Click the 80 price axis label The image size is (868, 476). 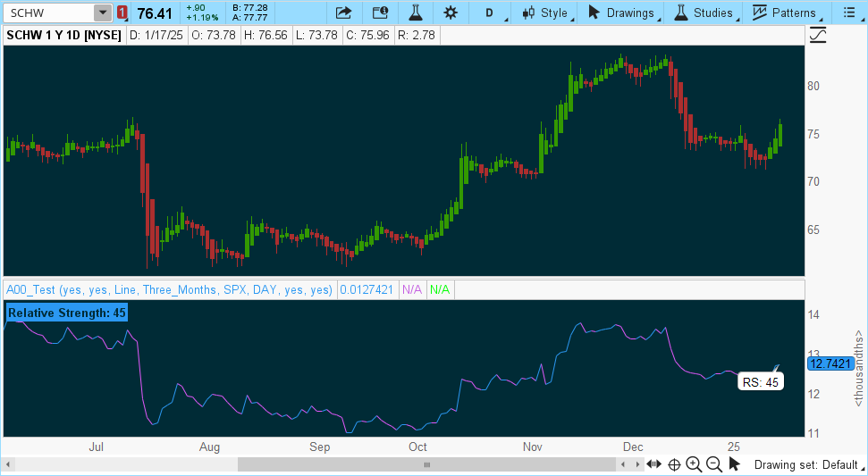point(813,87)
